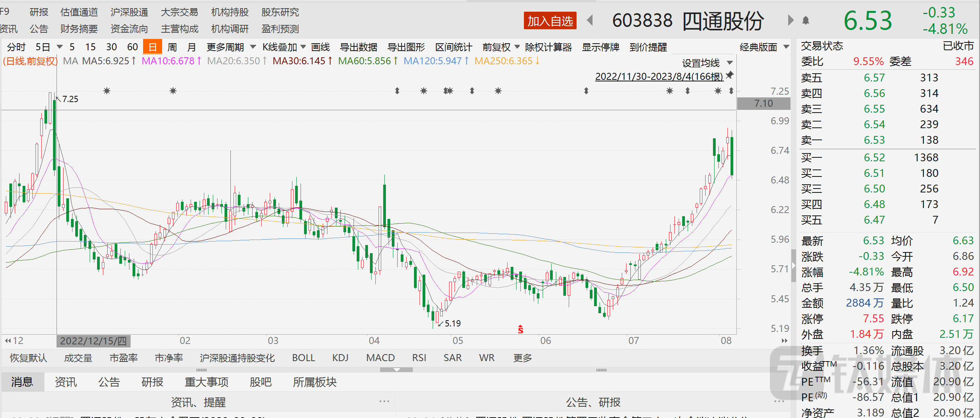Click the bell alert icon beside stock name
This screenshot has height=418, width=980.
806,21
